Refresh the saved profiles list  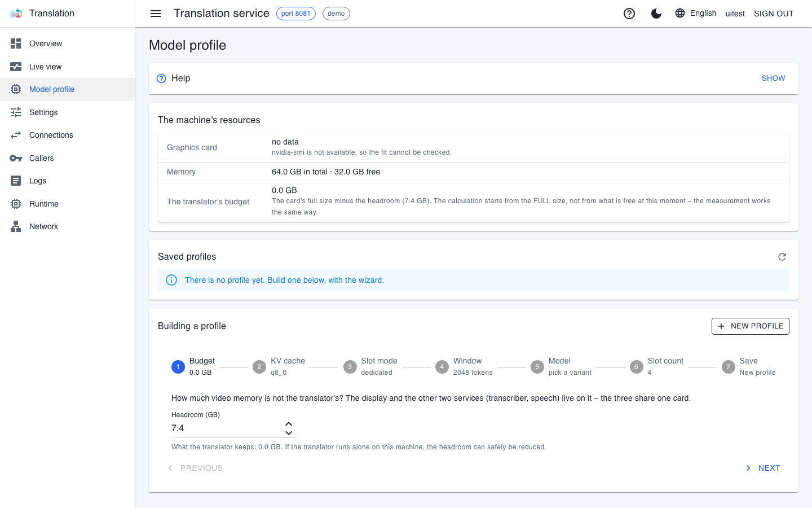tap(782, 257)
